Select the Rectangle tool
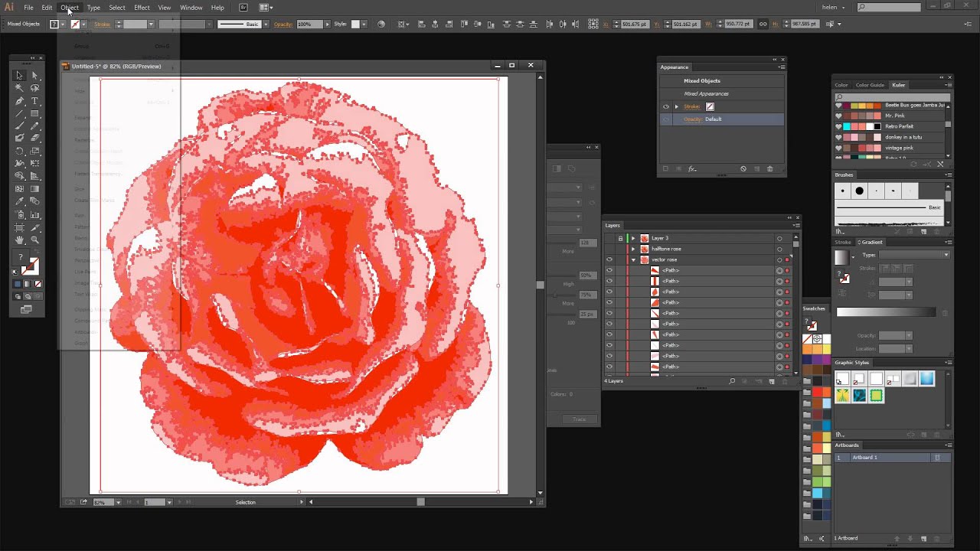This screenshot has width=980, height=551. [x=34, y=113]
